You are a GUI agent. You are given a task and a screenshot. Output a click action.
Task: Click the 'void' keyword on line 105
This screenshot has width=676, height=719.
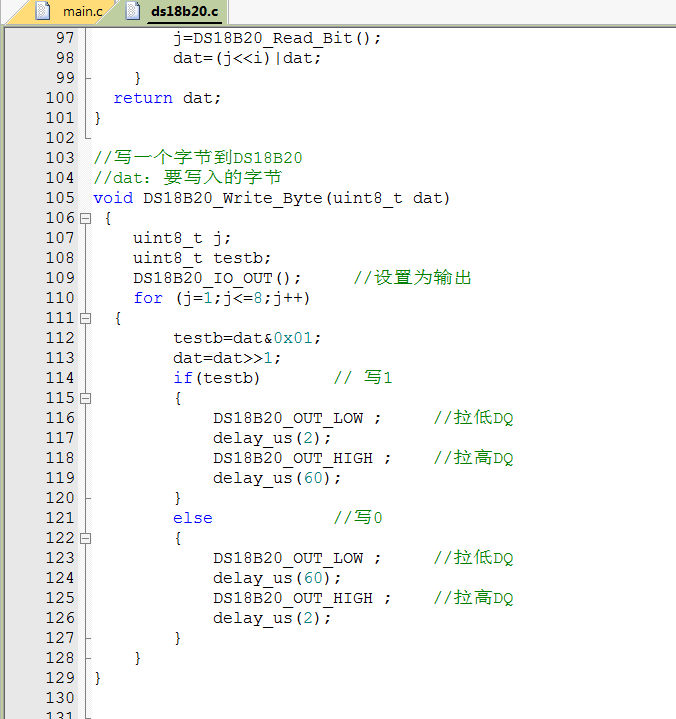(113, 198)
